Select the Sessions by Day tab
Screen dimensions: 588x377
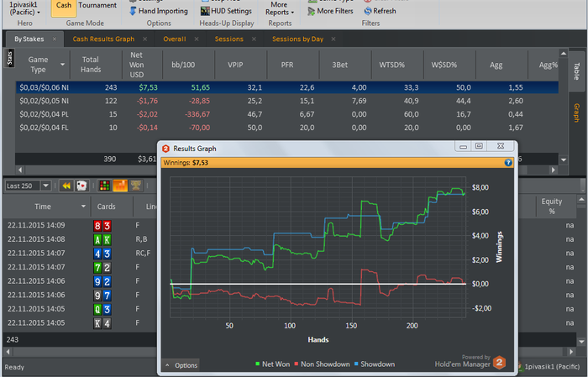click(297, 39)
